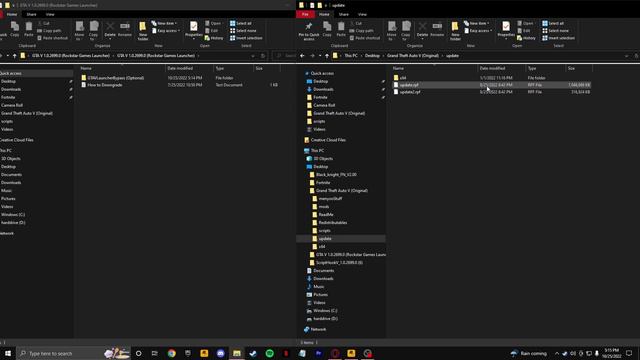
Task: Click taskbar search box
Action: click(x=73, y=353)
